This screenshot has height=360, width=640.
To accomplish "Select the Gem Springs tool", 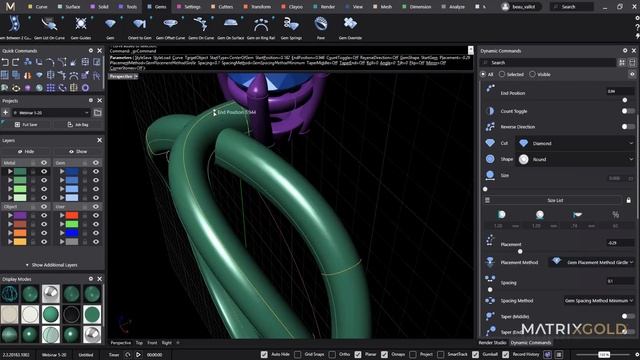I will point(291,28).
